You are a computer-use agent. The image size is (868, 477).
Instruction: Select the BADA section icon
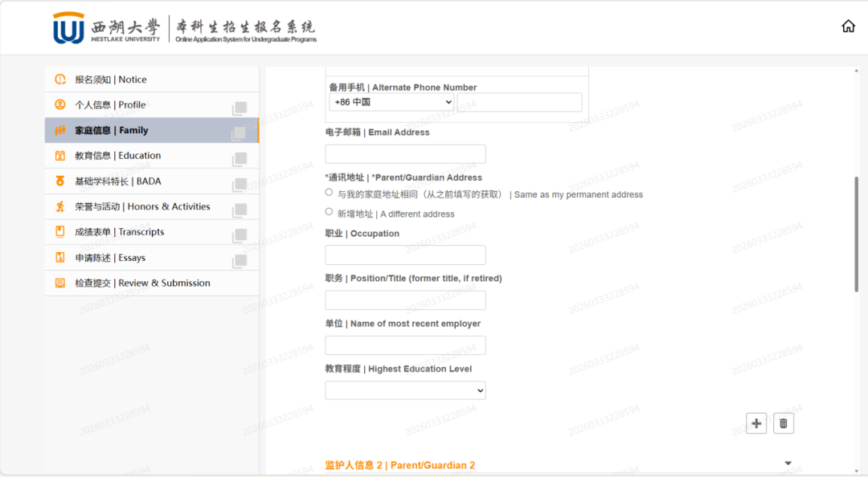[x=59, y=181]
